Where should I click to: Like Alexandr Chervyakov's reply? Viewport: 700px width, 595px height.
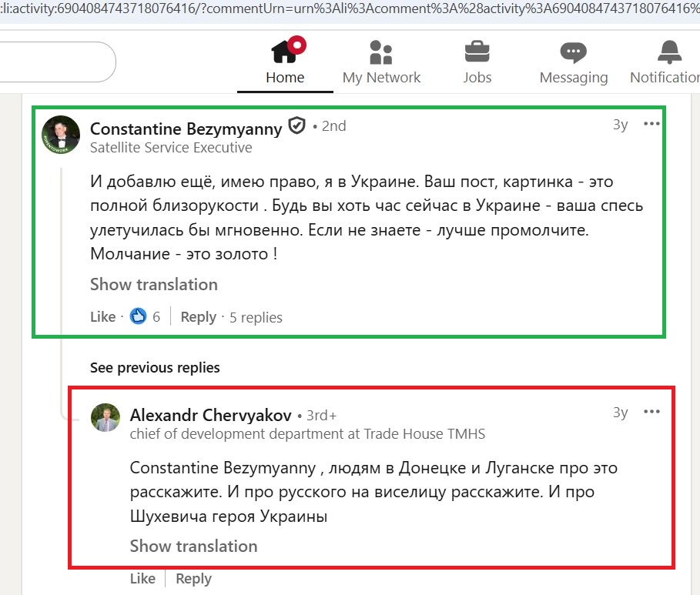(142, 579)
